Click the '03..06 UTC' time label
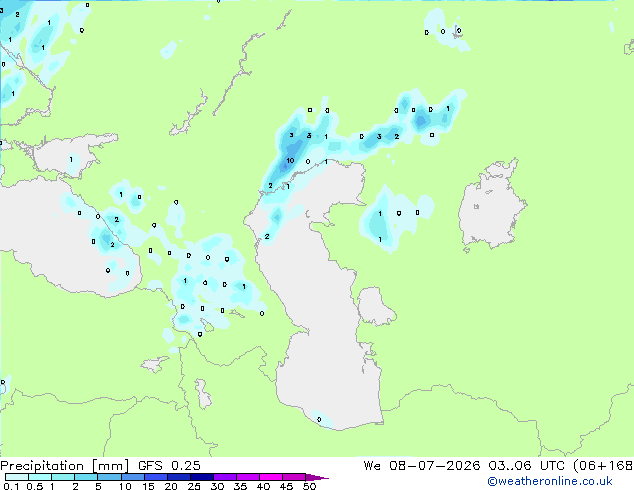The width and height of the screenshot is (634, 490). coord(526,466)
